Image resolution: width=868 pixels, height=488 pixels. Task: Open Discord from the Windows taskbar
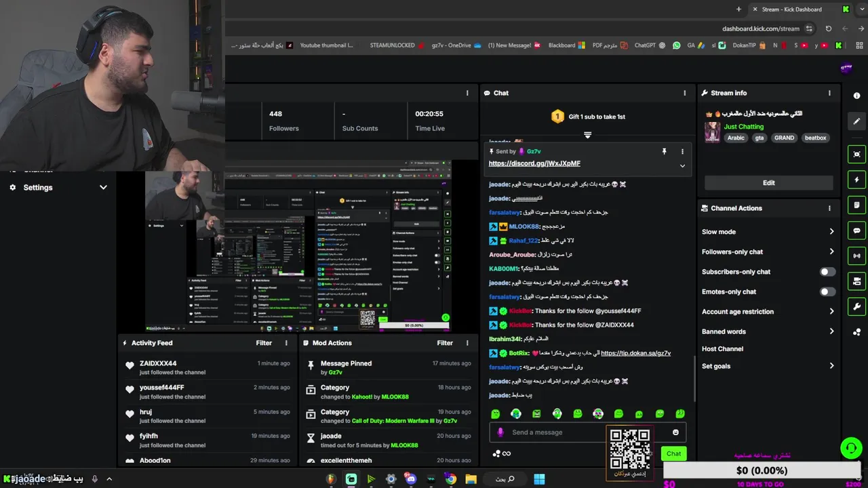pos(411,479)
